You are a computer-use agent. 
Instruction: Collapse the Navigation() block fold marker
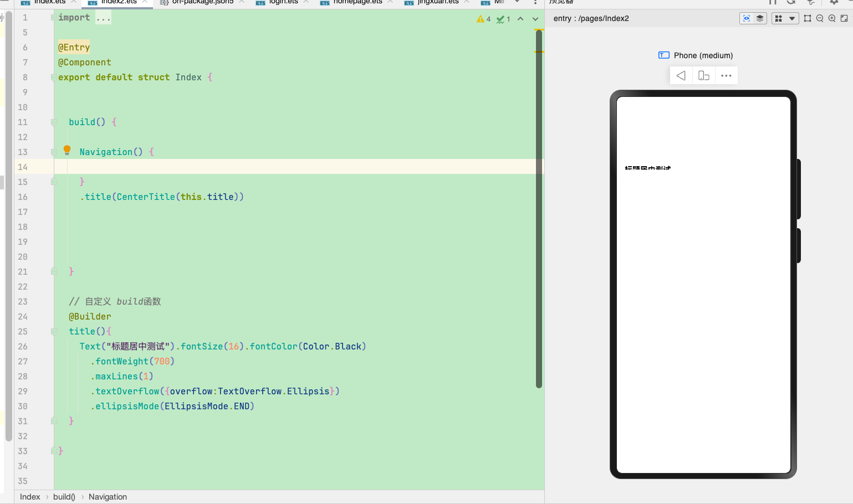(54, 152)
